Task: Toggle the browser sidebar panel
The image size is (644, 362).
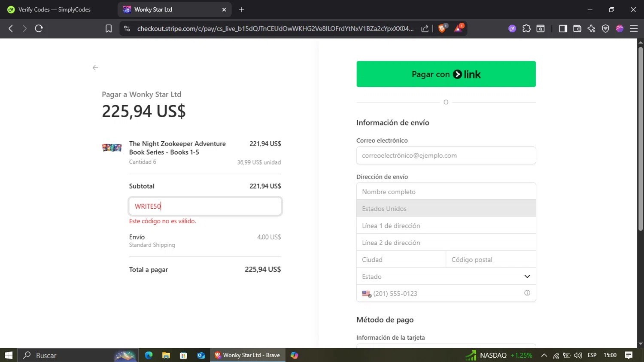Action: 563,28
